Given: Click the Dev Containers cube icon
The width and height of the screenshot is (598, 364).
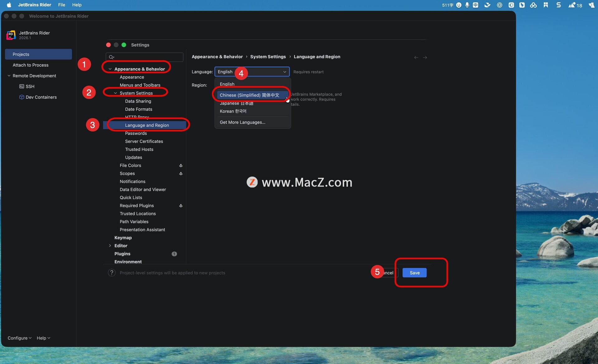Looking at the screenshot, I should (21, 97).
